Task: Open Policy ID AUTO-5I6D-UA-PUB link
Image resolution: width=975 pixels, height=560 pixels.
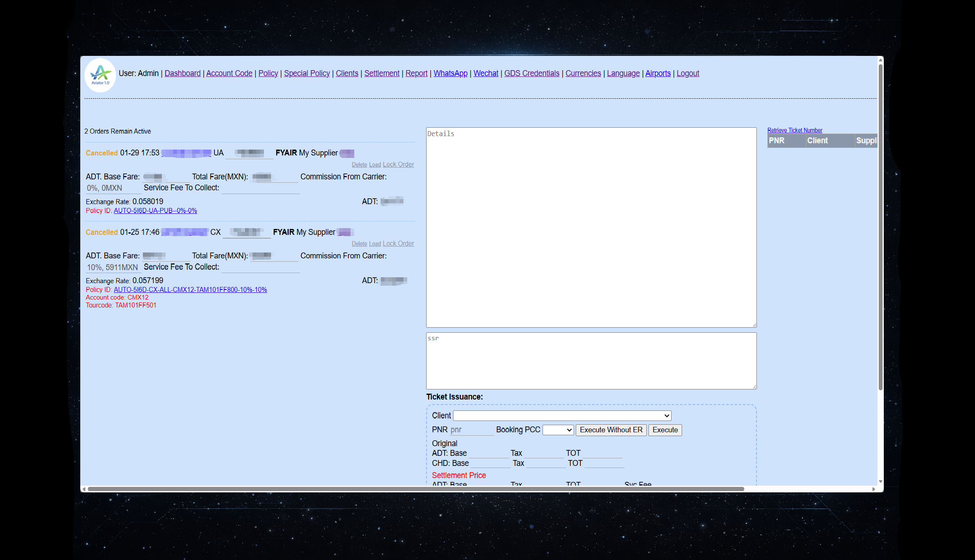Action: [x=155, y=210]
